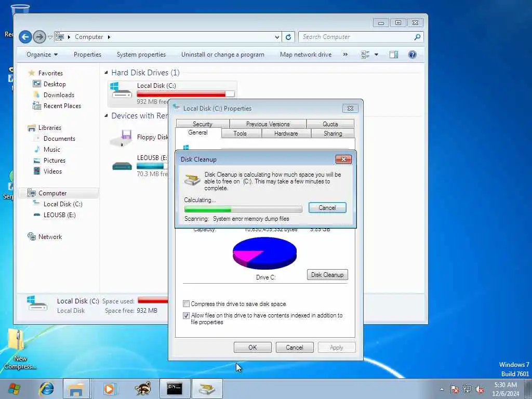
Task: Select Local Disk (C:) in the navigation tree
Action: pos(63,204)
